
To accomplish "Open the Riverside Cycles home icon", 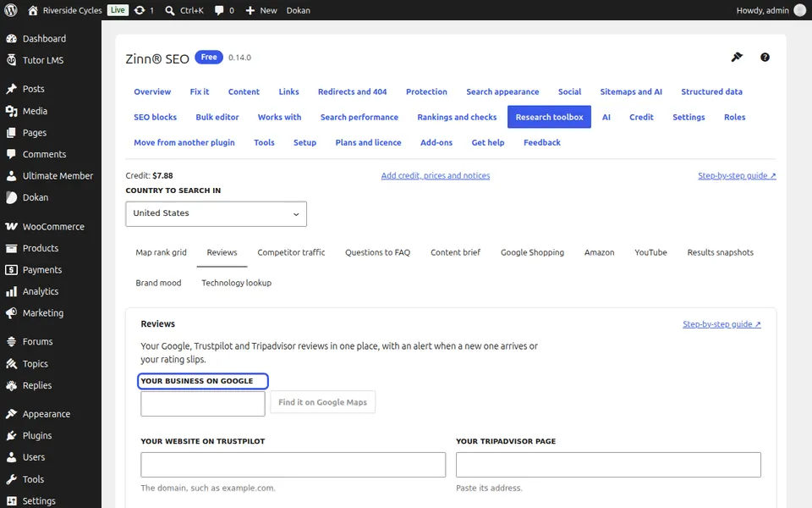I will coord(33,10).
